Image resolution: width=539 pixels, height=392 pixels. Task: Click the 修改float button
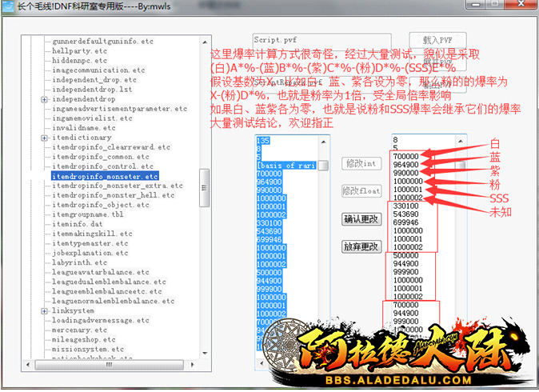coord(359,190)
